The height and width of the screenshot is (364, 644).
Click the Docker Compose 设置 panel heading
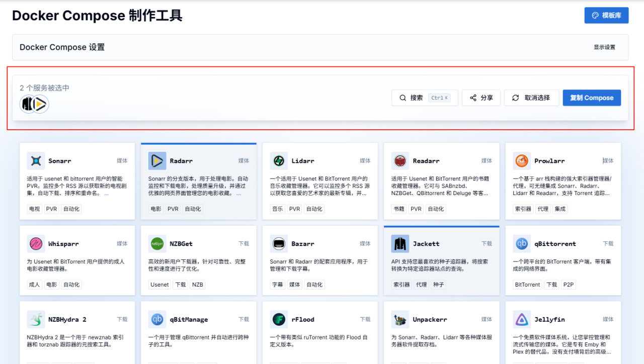coord(62,47)
